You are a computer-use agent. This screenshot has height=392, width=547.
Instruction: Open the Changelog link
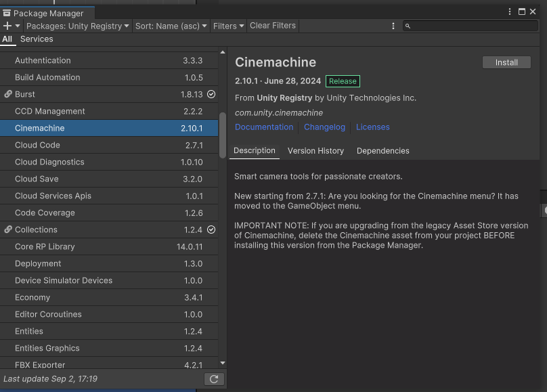pos(324,127)
